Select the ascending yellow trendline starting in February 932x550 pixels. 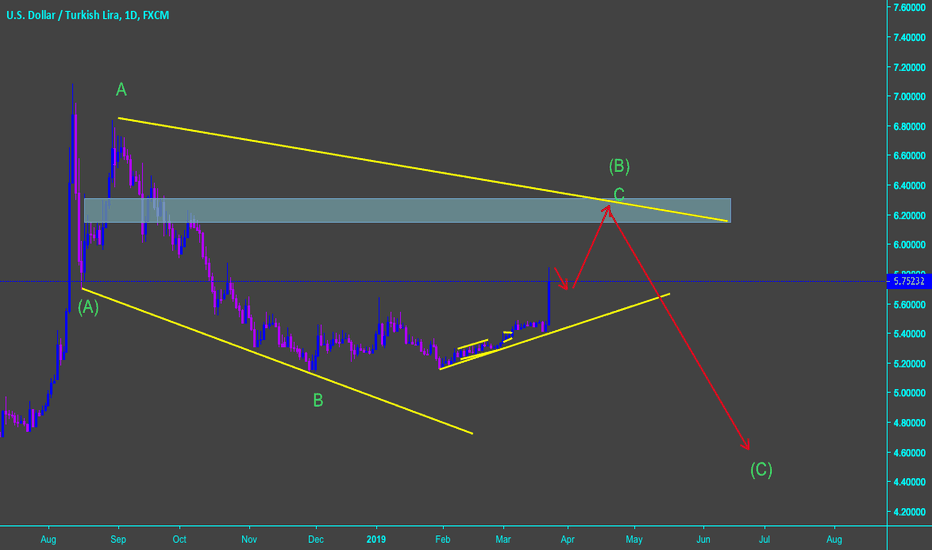click(555, 331)
